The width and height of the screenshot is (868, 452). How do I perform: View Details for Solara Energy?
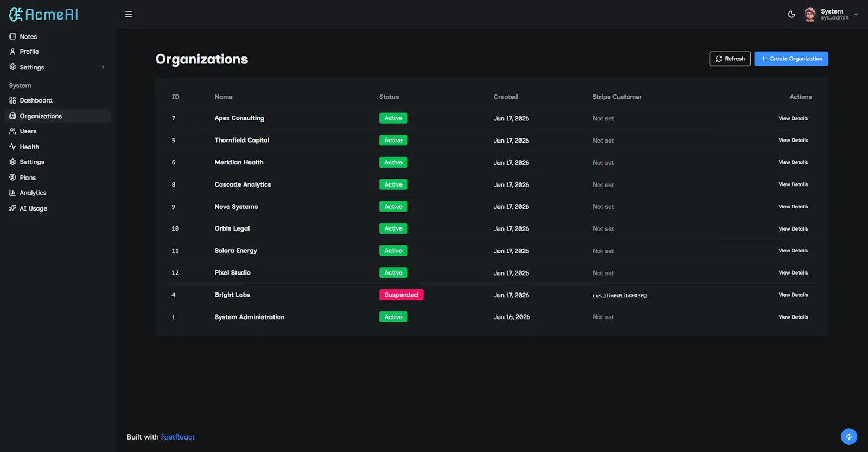click(793, 251)
